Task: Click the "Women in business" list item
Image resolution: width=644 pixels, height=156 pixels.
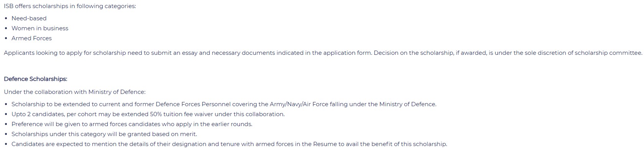Action: (40, 28)
